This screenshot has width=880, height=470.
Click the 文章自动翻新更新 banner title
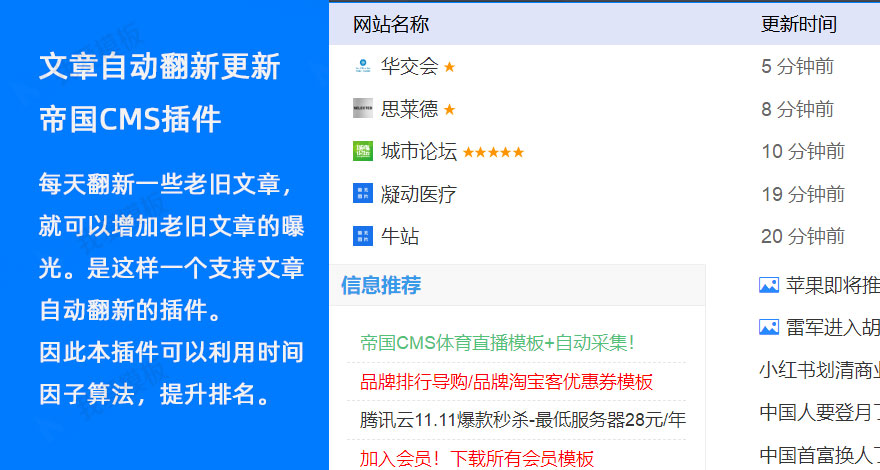(159, 67)
